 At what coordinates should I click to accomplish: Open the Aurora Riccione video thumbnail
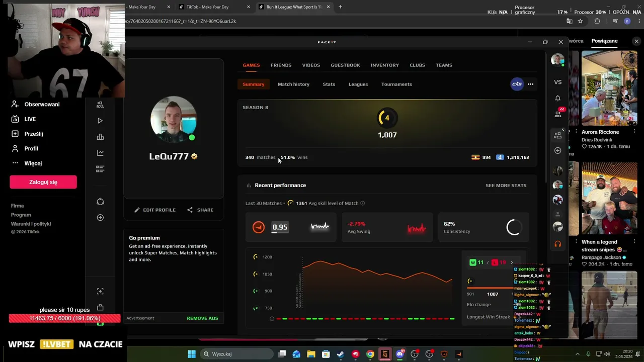[x=609, y=88]
